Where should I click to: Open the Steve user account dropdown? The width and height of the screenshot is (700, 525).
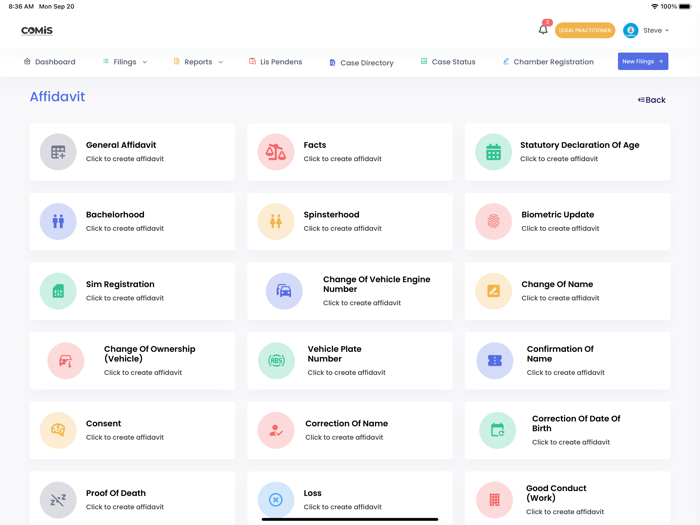tap(646, 30)
